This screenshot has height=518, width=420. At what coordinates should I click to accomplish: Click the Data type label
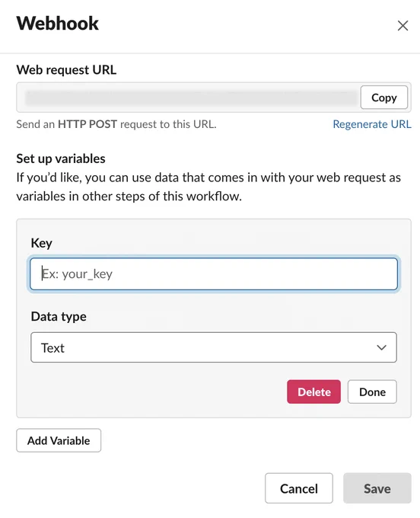tap(59, 316)
